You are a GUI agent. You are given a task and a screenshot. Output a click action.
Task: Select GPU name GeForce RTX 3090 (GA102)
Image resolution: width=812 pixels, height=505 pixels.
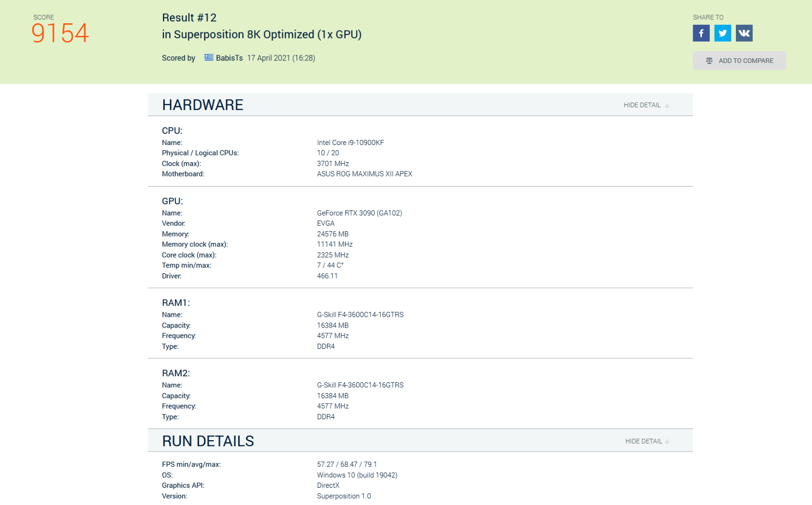pyautogui.click(x=359, y=213)
